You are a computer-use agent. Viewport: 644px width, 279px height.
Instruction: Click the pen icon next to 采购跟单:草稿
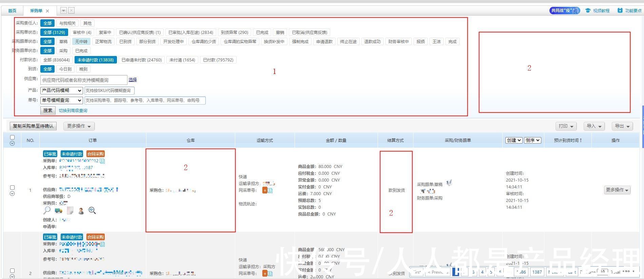449,183
